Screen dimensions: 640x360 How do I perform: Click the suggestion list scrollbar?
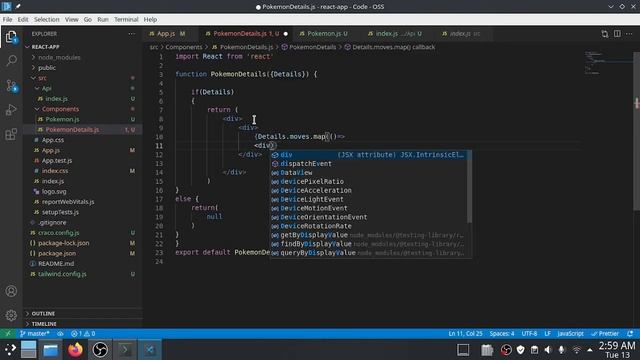click(x=469, y=187)
